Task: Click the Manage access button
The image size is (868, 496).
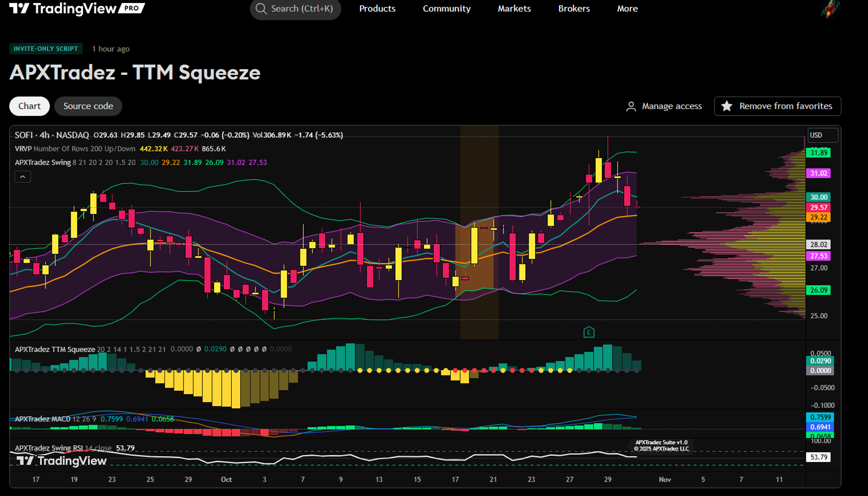Action: tap(664, 106)
